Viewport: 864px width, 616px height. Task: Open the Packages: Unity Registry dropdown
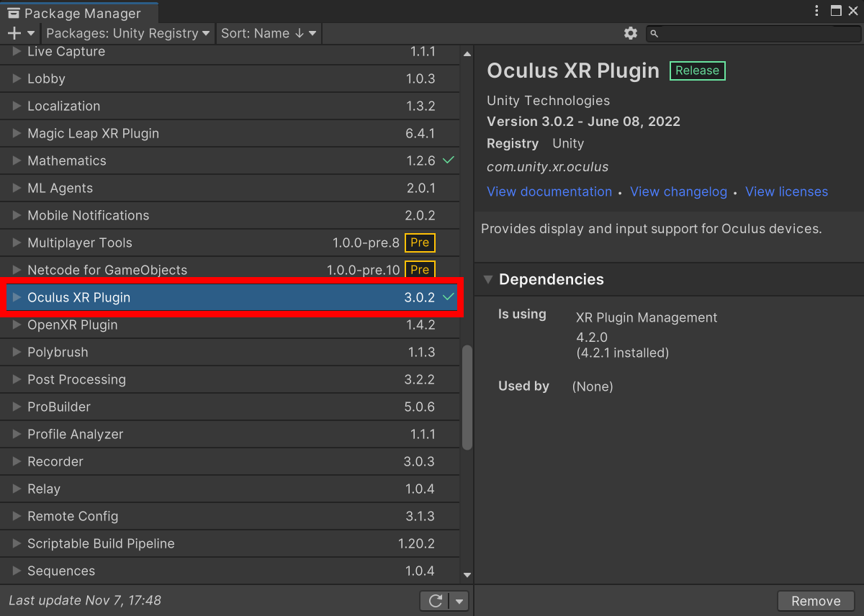pos(127,33)
